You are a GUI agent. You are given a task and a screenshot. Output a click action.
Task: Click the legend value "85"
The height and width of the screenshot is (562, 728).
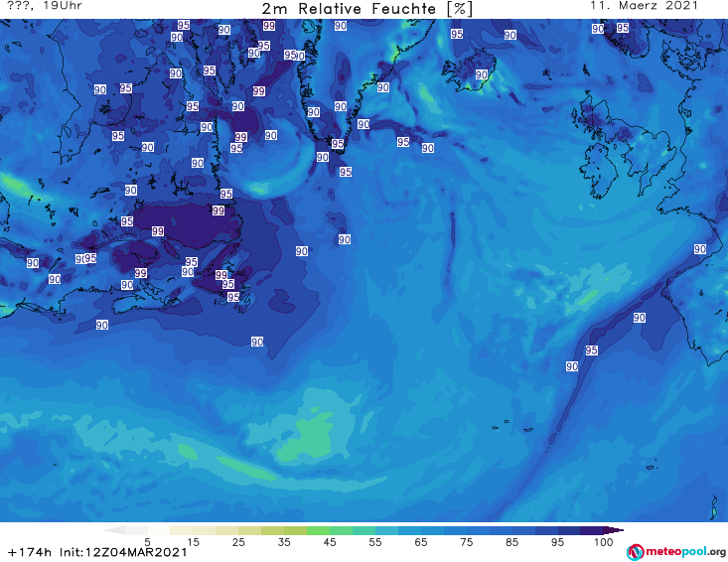(511, 542)
